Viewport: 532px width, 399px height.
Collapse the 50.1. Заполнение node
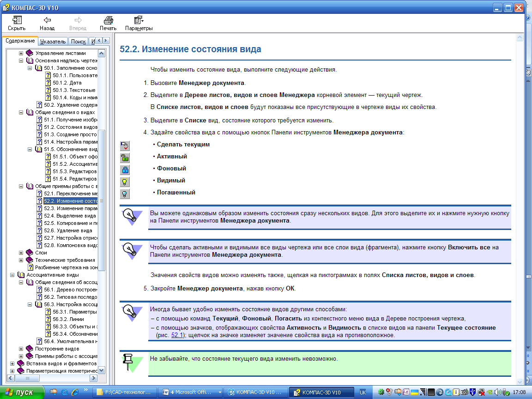point(30,68)
